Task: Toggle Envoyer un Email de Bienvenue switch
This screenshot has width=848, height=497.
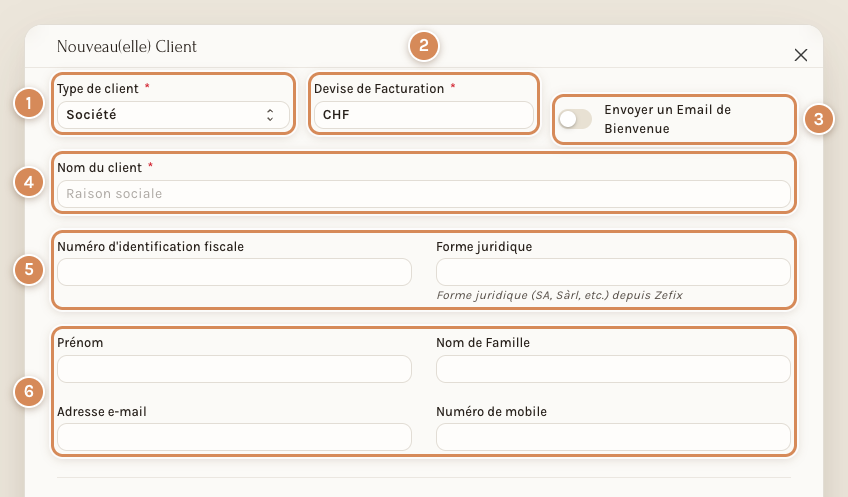Action: [575, 119]
